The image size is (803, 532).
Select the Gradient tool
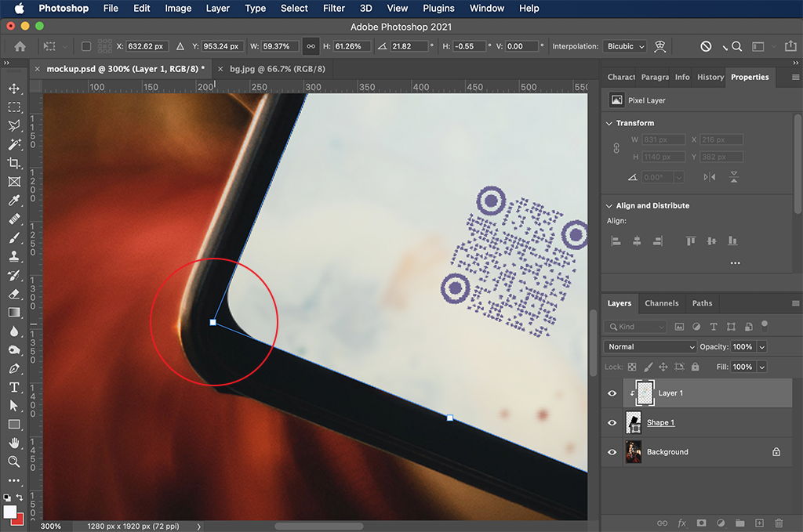coord(14,313)
